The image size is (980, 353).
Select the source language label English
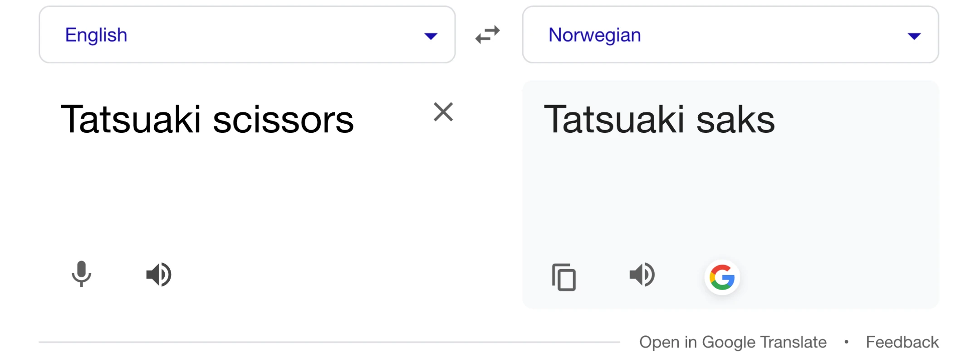96,34
